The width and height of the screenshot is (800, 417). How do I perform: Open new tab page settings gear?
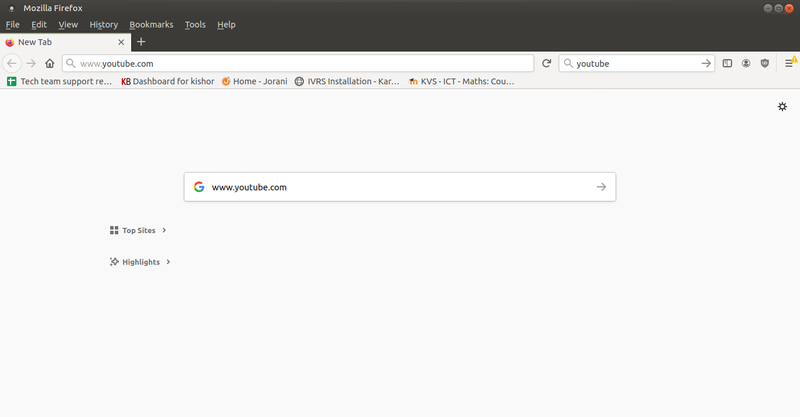(x=782, y=107)
